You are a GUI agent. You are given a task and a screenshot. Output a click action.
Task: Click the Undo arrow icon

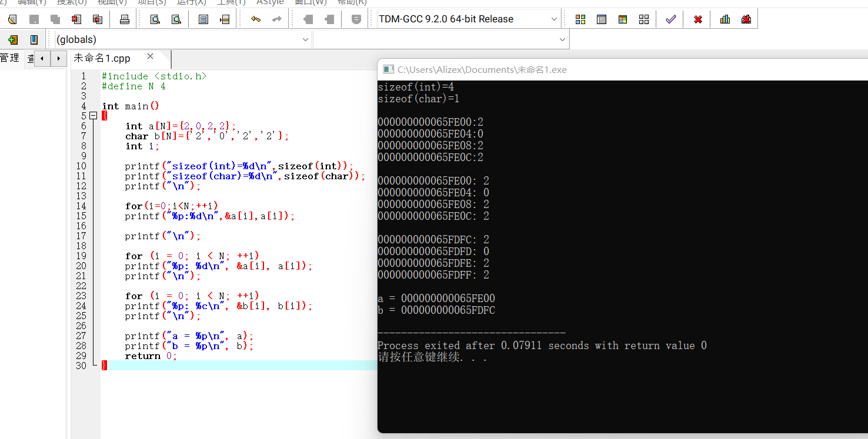click(x=256, y=19)
